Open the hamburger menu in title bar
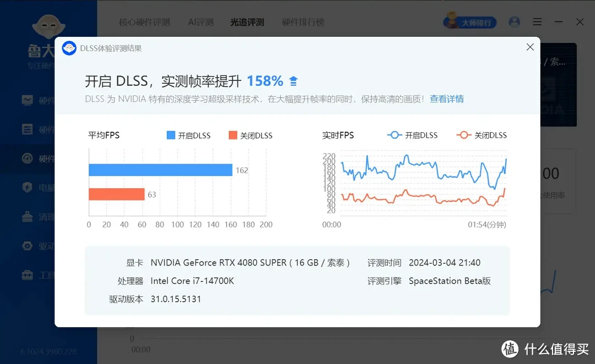 pyautogui.click(x=537, y=21)
